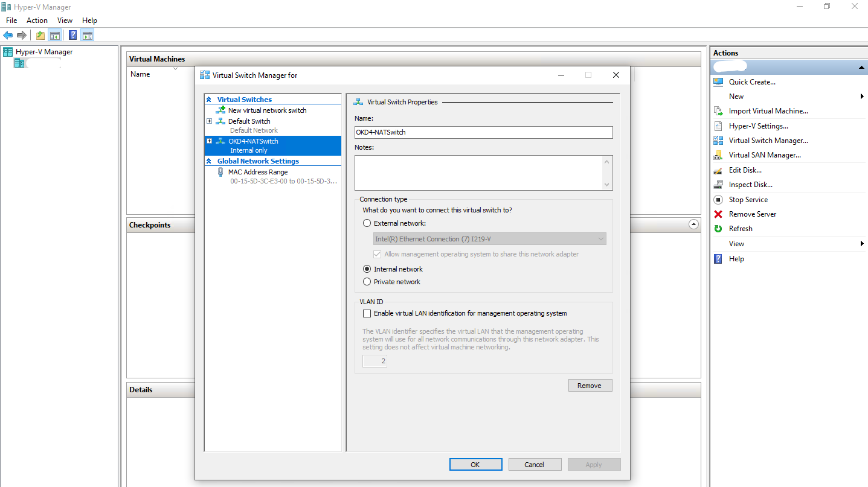Viewport: 868px width, 487px height.
Task: Select New virtual network switch entry
Action: point(268,110)
